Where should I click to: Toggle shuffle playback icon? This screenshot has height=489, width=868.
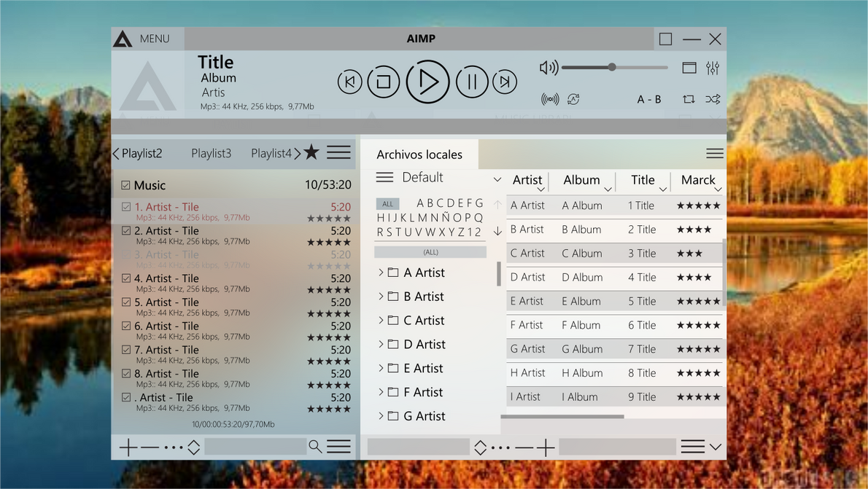(x=713, y=99)
